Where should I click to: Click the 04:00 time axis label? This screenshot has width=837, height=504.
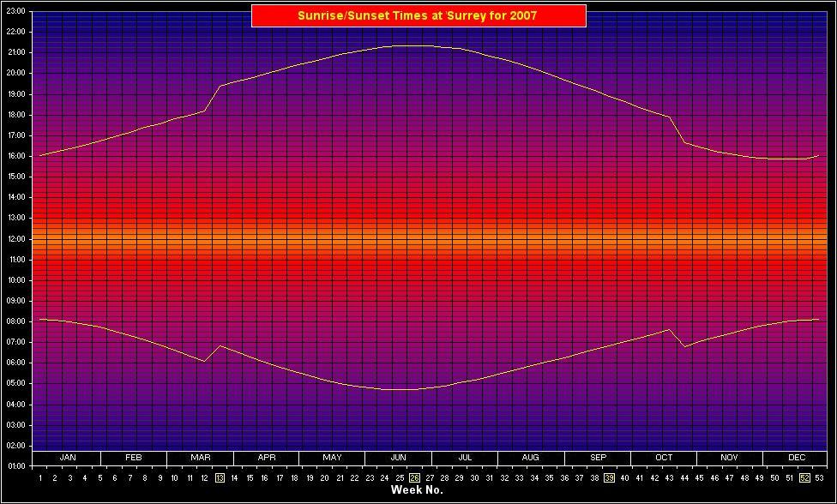[x=16, y=403]
